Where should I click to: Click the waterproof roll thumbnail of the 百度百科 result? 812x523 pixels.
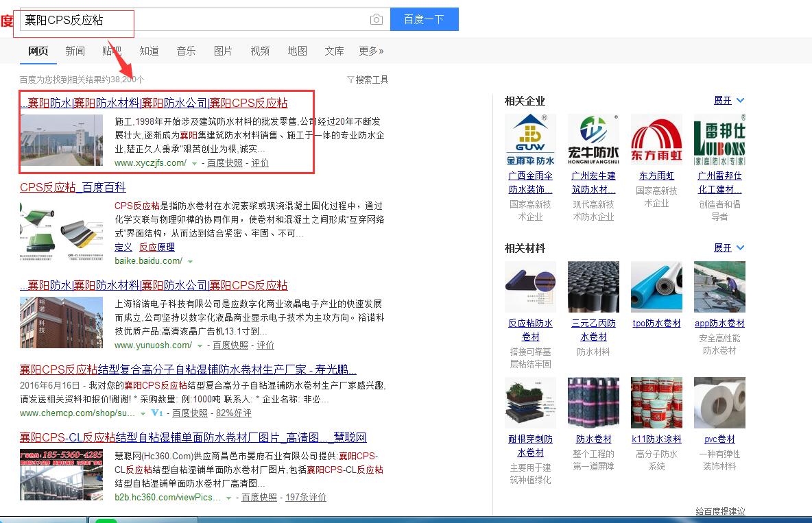tap(62, 231)
